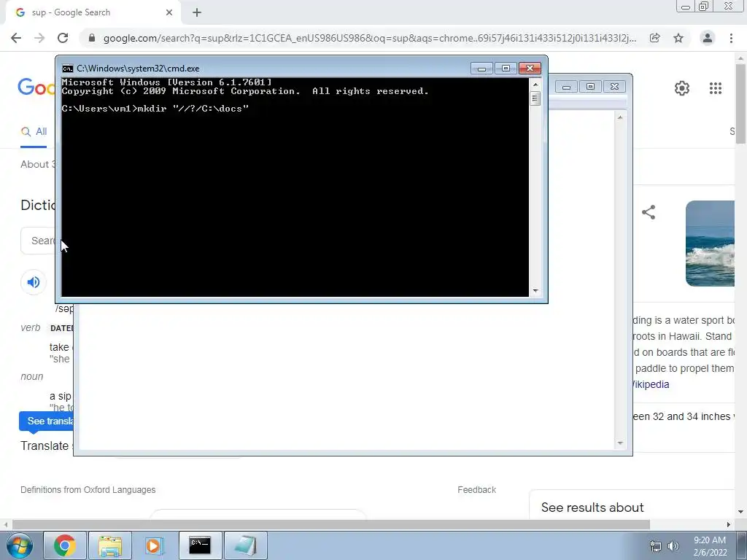
Task: Click the page's horizontal scrollbar right arrow
Action: pos(729,524)
